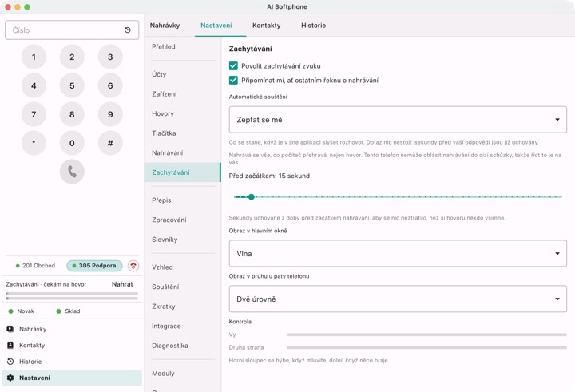This screenshot has height=392, width=575.
Task: Open Zařízení settings section
Action: point(182,94)
